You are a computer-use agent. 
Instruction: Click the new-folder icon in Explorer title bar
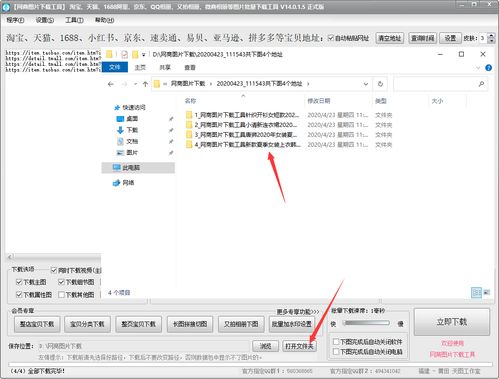coord(135,54)
